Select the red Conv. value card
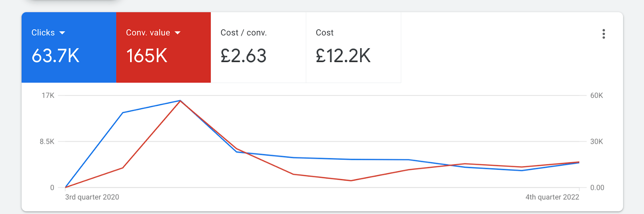The width and height of the screenshot is (644, 214). click(x=163, y=48)
